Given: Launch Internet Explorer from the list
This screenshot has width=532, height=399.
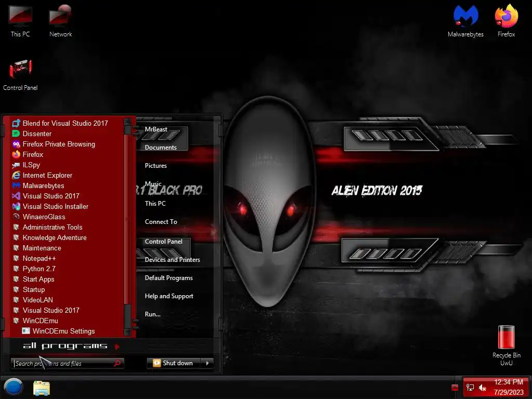Looking at the screenshot, I should click(42, 176).
